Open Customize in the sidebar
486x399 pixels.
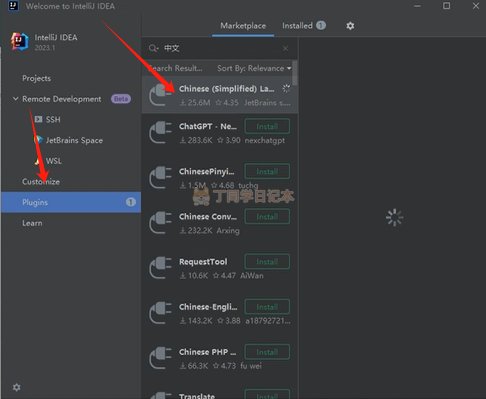[x=41, y=182]
